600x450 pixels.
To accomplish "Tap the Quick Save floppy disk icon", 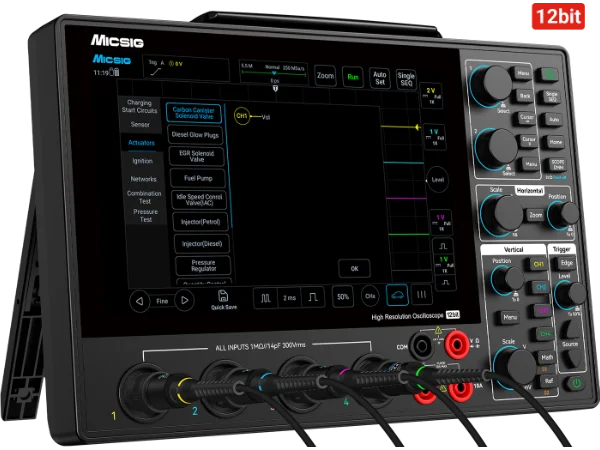I will (223, 296).
